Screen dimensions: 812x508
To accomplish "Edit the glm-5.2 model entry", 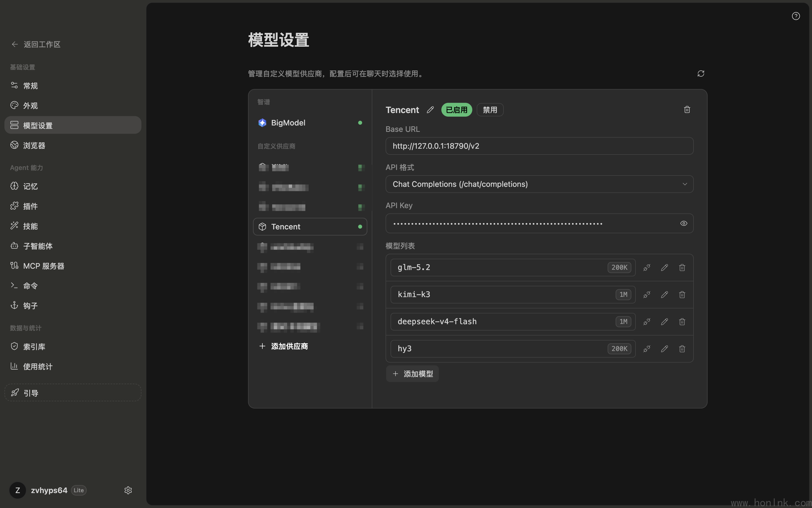I will (x=664, y=268).
